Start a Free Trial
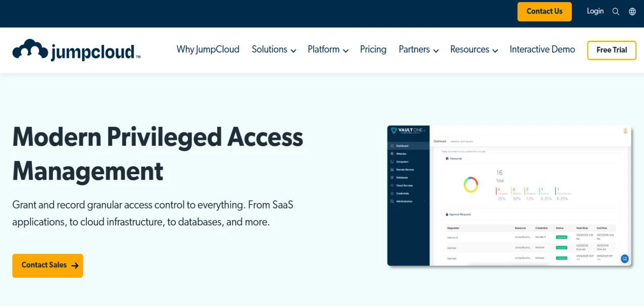The height and width of the screenshot is (306, 644). click(612, 50)
